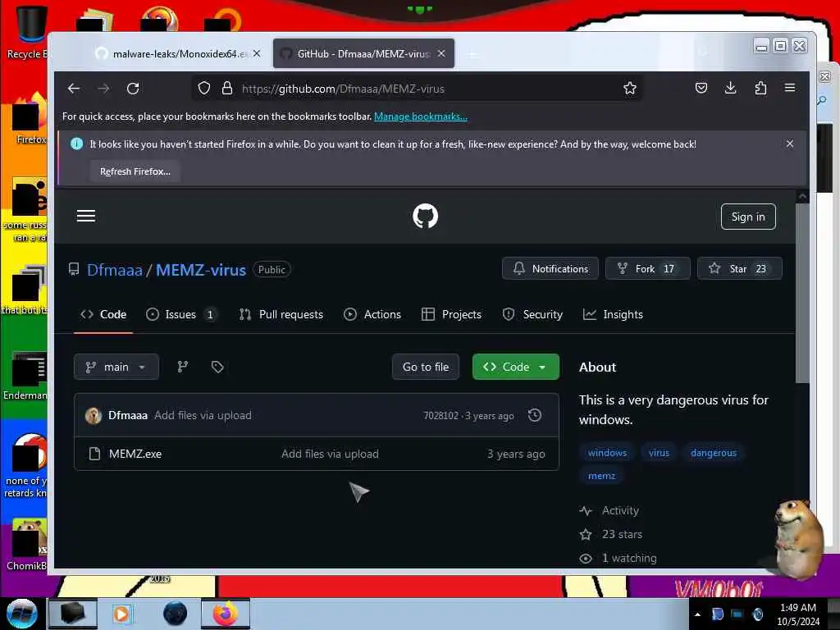Click the memz topic tag

tap(601, 476)
